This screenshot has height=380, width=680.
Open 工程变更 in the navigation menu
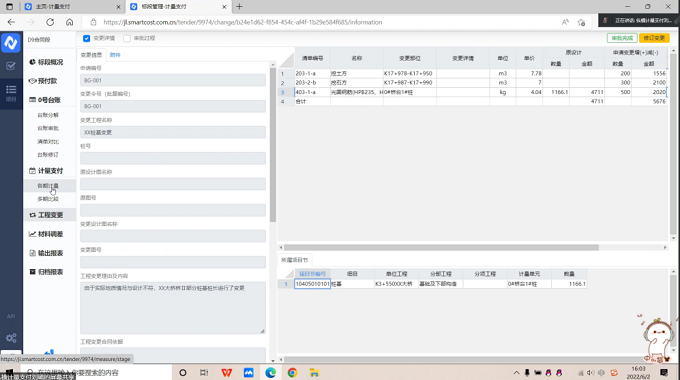pos(46,215)
